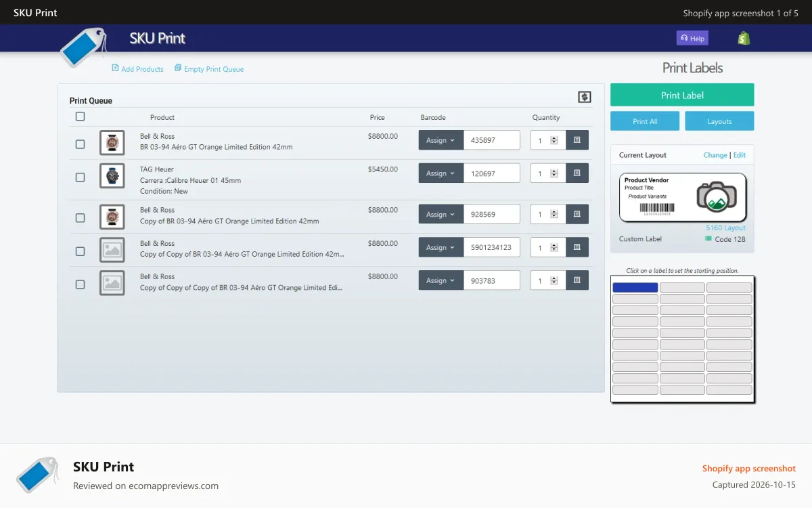Screen dimensions: 812x508
Task: Click the 'Custom Label' text
Action: pos(640,239)
